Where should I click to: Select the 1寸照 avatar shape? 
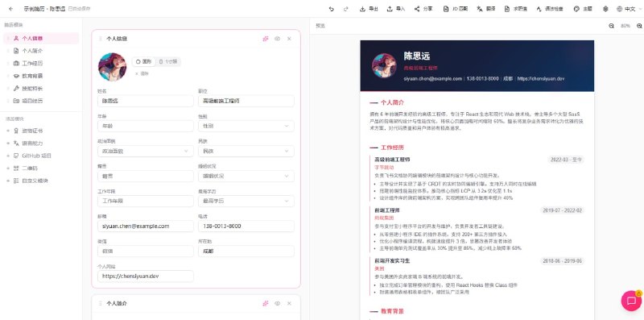pyautogui.click(x=168, y=62)
